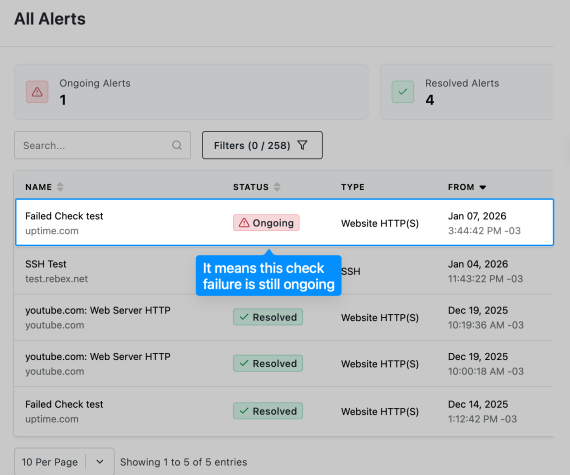Expand page size chevron arrow
The width and height of the screenshot is (570, 475).
coord(100,462)
